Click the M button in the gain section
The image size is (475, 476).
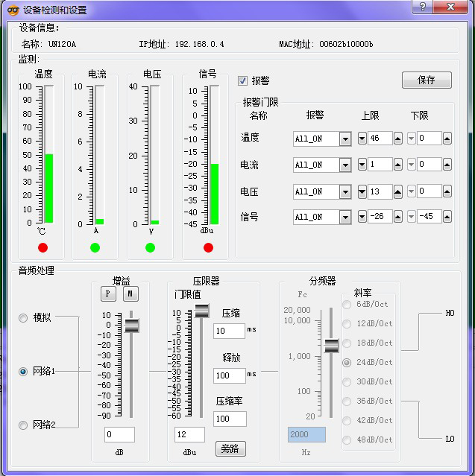pos(129,294)
